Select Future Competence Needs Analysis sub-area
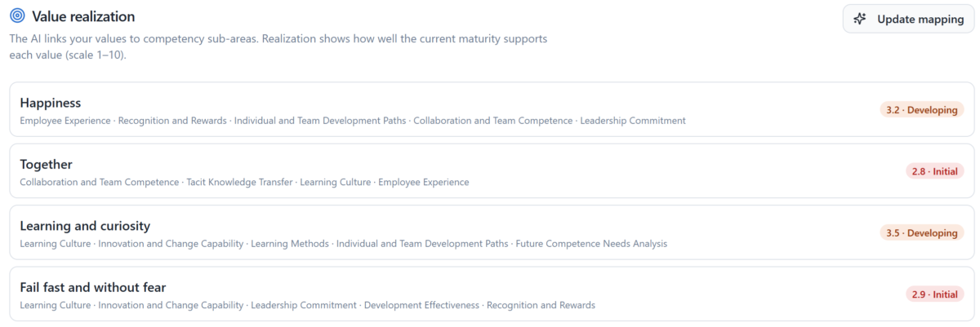 click(x=591, y=244)
